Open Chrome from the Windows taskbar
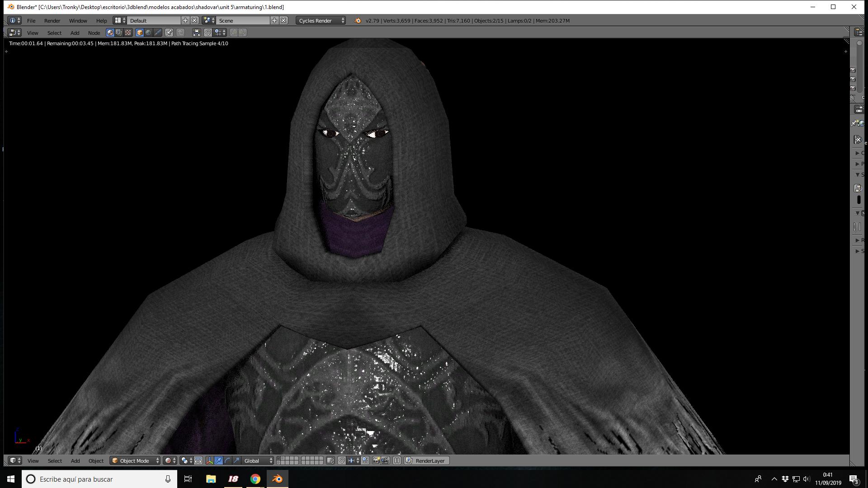The width and height of the screenshot is (868, 488). click(x=255, y=479)
